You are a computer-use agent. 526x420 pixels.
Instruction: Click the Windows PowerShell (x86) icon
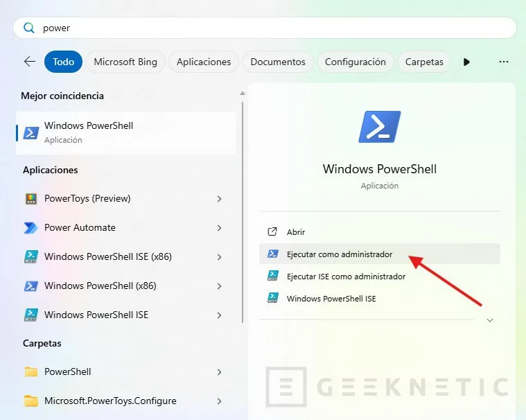(x=31, y=286)
